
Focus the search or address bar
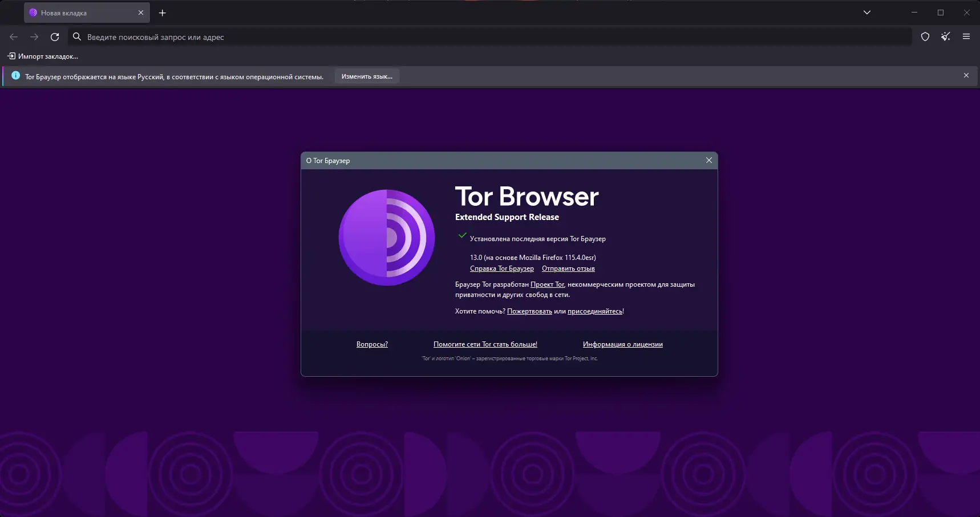[490, 37]
